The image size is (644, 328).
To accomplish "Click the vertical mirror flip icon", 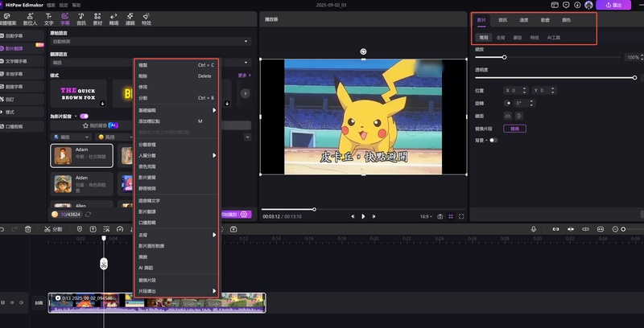I will [x=519, y=116].
